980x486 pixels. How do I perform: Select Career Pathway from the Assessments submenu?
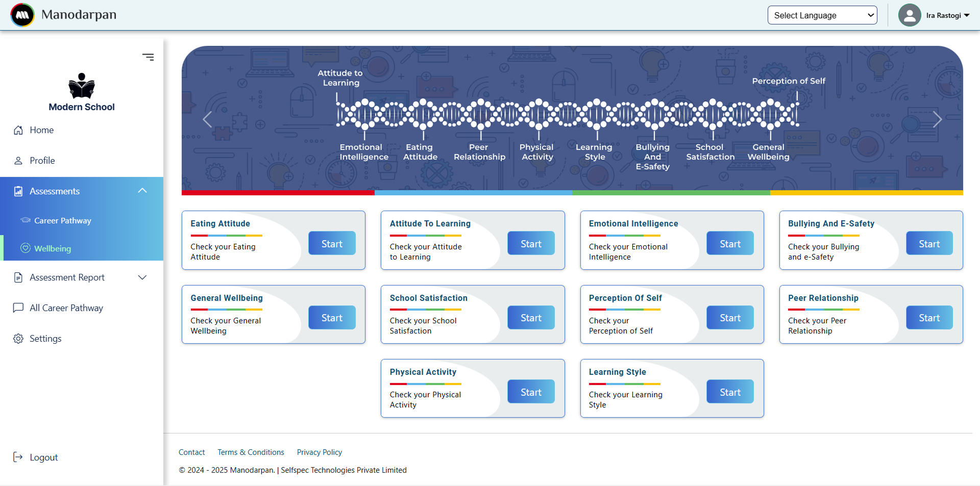point(63,220)
